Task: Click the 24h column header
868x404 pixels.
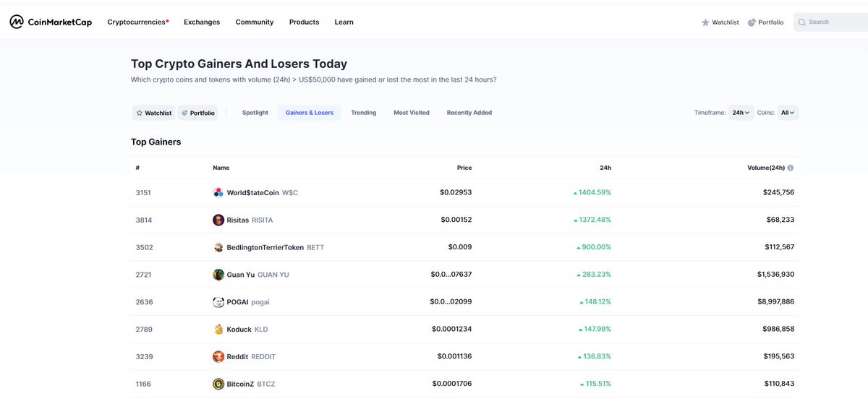Action: [x=605, y=168]
